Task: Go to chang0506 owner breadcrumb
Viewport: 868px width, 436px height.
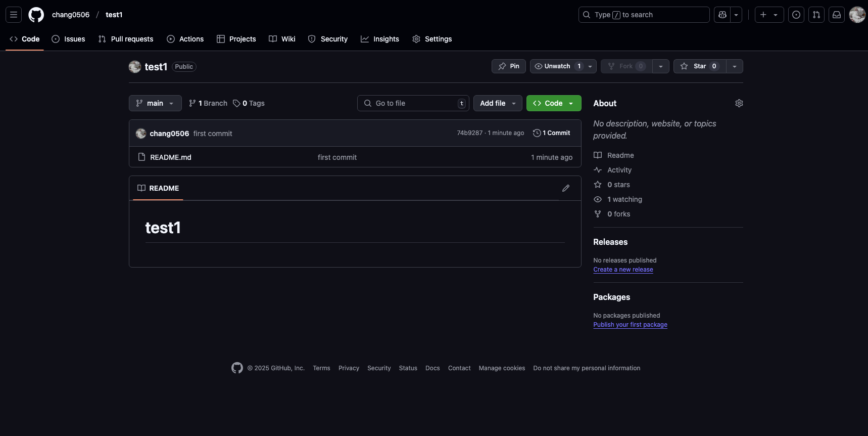Action: tap(71, 15)
